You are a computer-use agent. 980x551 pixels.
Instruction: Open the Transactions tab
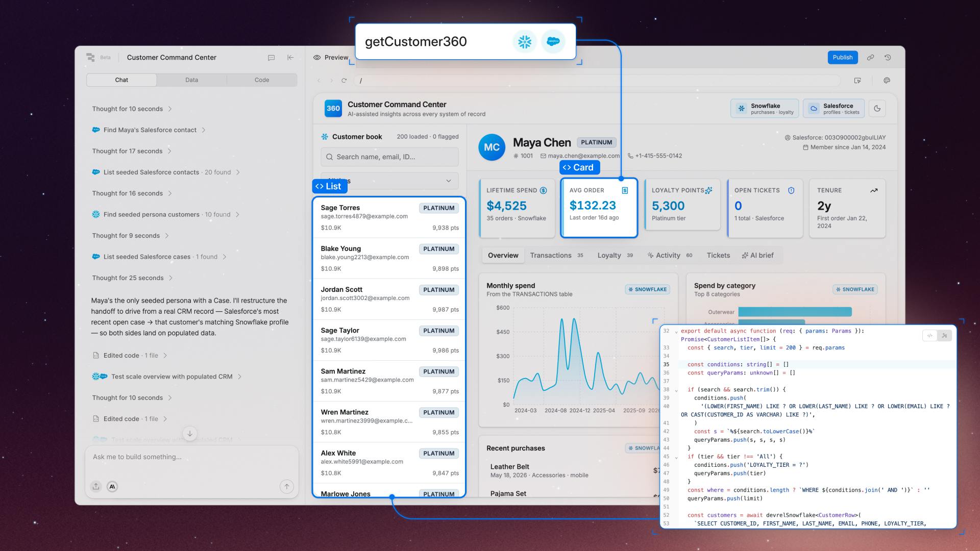point(557,256)
